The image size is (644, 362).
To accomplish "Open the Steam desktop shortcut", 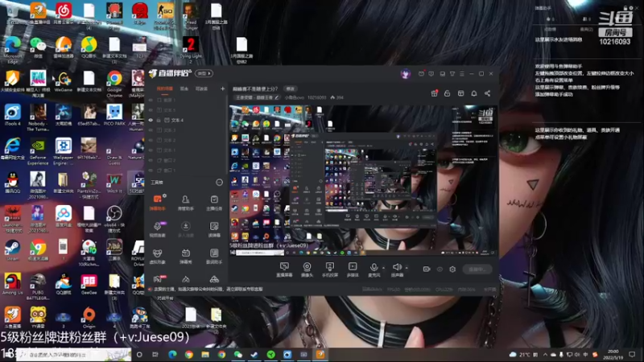I will point(12,251).
